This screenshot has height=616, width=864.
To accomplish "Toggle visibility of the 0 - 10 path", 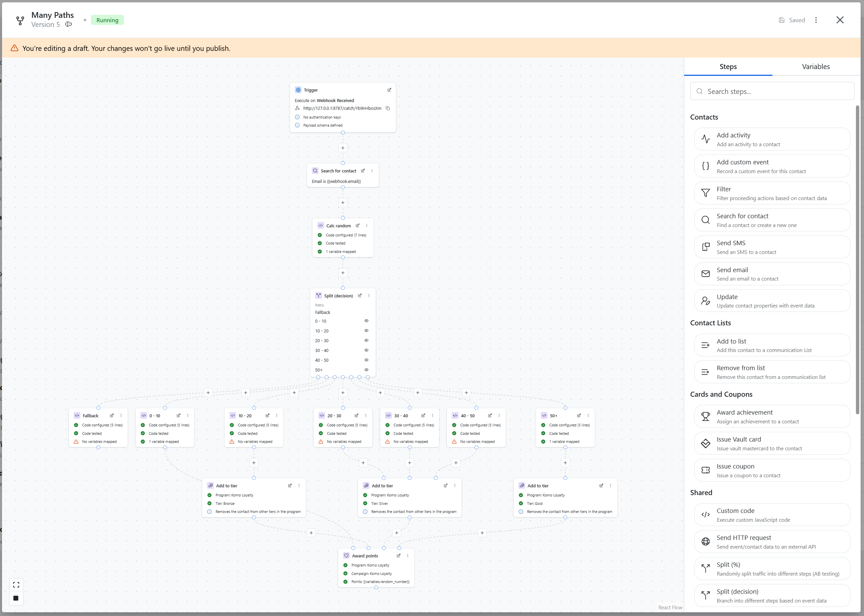I will click(367, 321).
